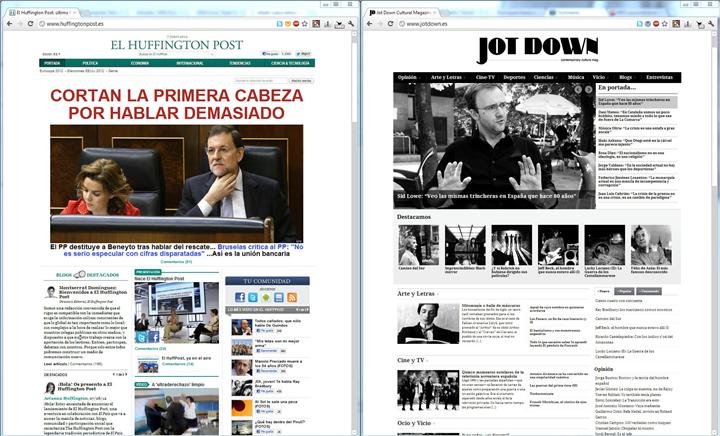This screenshot has width=720, height=436.
Task: Open 'Manolo Preciado muere' story thumbnail
Action: tap(242, 368)
